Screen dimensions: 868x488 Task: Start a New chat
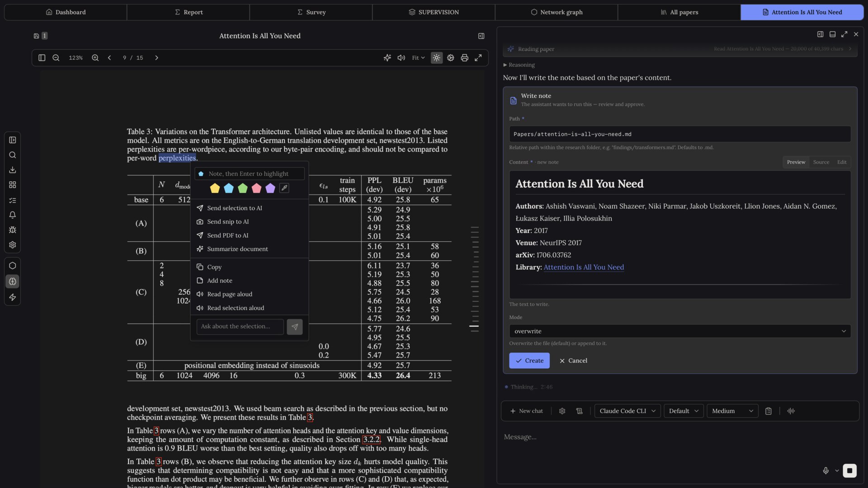coord(527,411)
